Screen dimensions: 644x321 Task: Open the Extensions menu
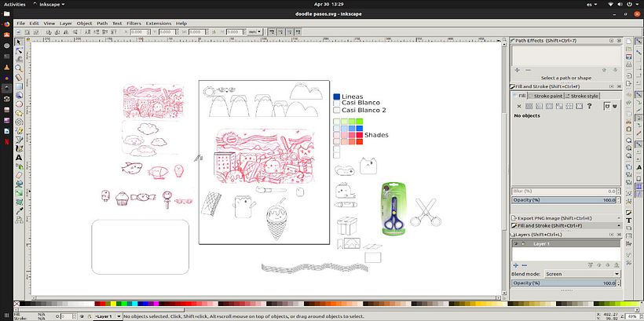[159, 24]
